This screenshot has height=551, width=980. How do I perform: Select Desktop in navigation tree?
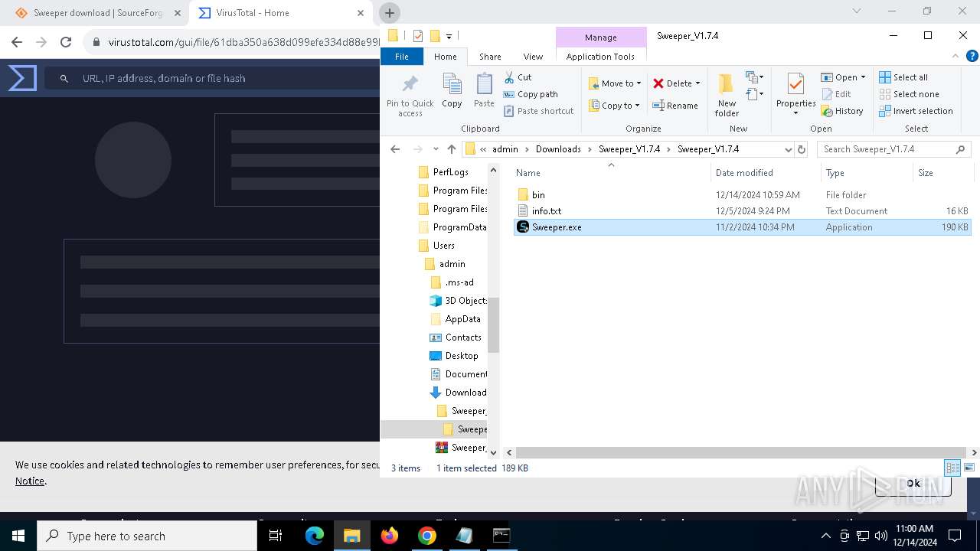point(461,356)
